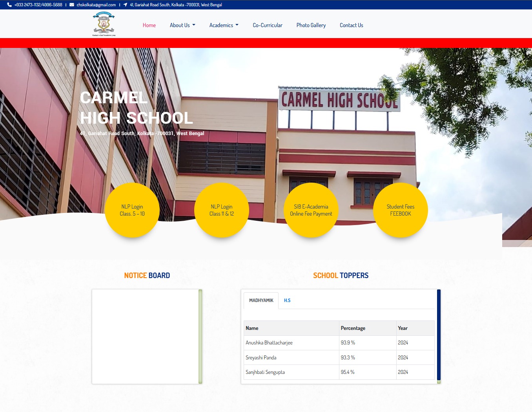
Task: Click the phone number in header
Action: tap(38, 5)
